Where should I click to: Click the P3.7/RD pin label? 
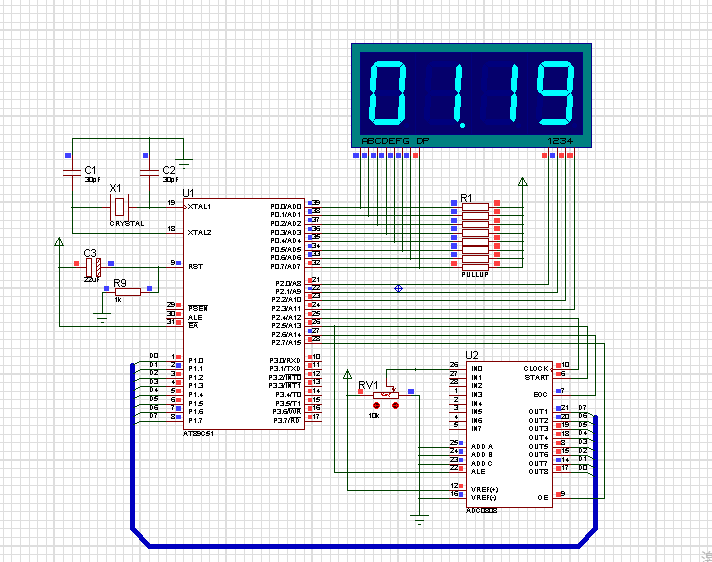(x=287, y=421)
